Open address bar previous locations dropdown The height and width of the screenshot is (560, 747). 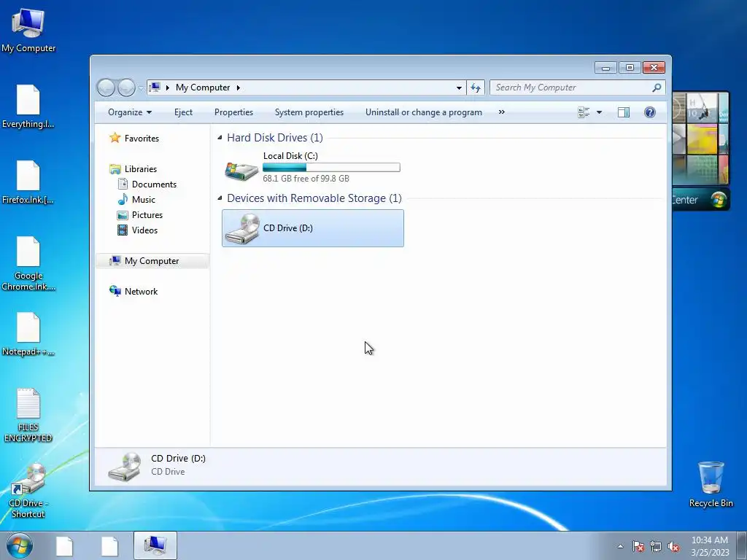(459, 87)
